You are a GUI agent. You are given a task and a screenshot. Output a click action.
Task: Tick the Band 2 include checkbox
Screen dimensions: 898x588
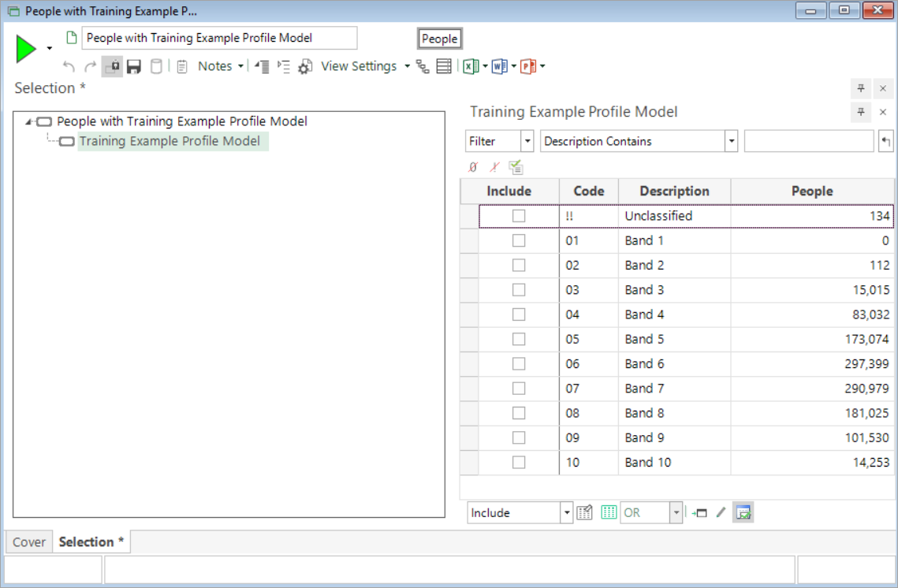tap(519, 265)
